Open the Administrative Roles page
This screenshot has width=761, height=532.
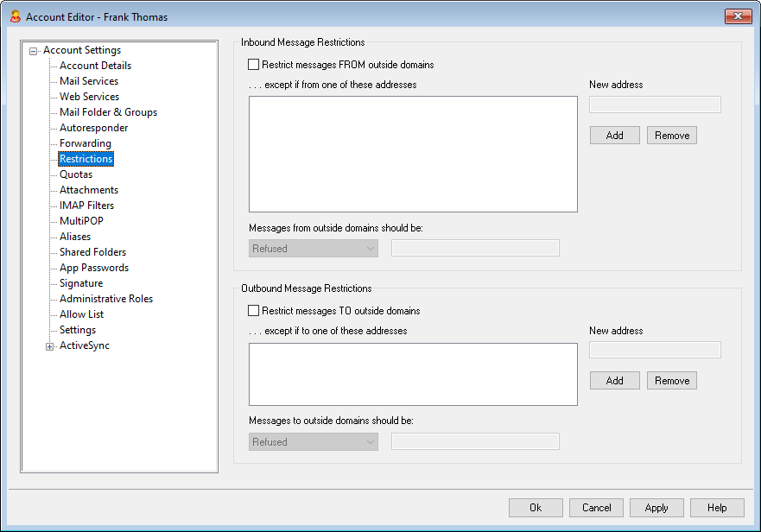[105, 299]
